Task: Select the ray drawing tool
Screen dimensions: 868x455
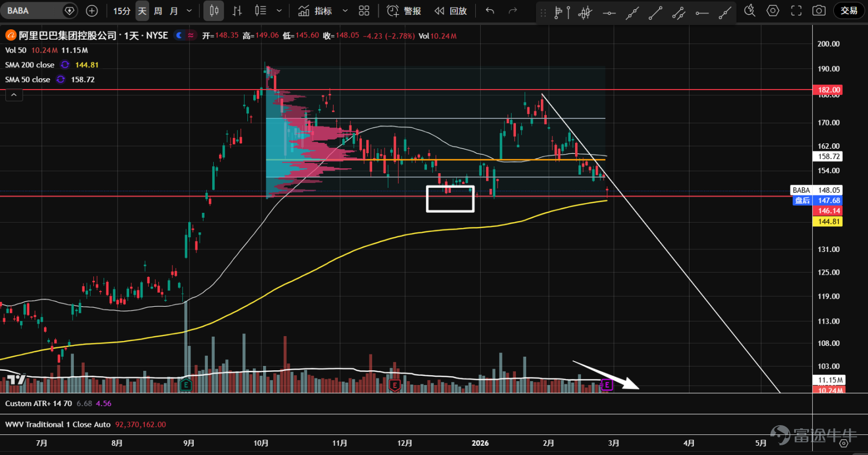Action: pyautogui.click(x=725, y=12)
